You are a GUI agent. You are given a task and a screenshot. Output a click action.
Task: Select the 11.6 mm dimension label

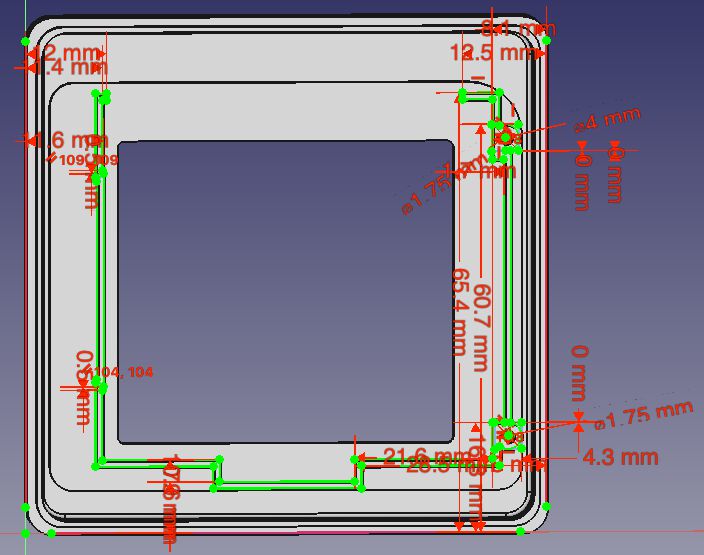pos(66,140)
